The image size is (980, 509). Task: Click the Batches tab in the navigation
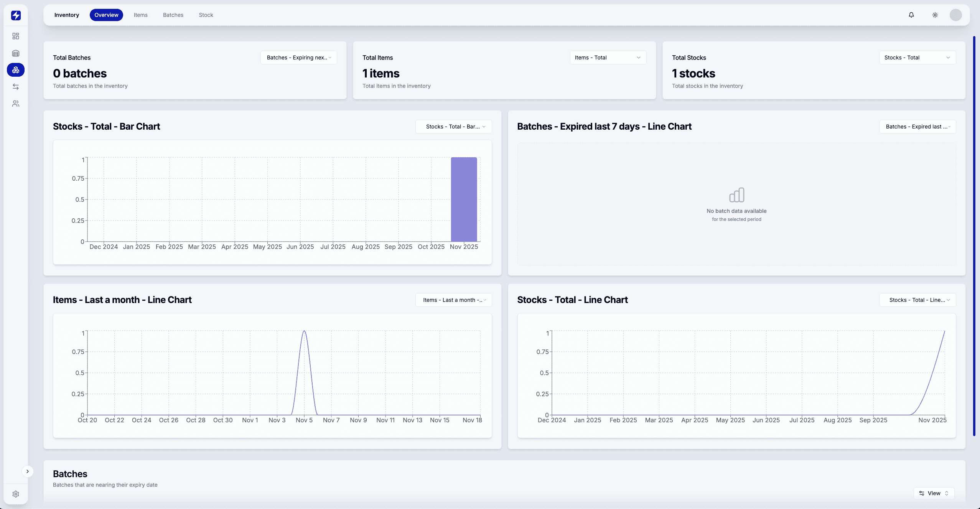[x=173, y=15]
